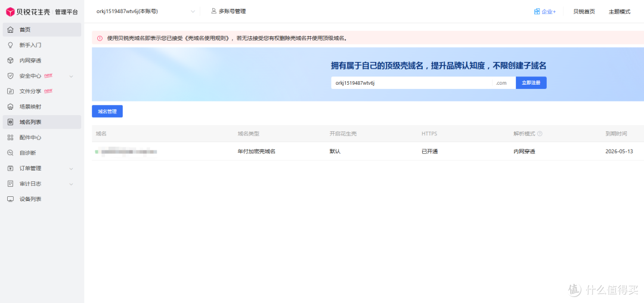The height and width of the screenshot is (303, 644).
Task: Click the 已开通 HTTPS status cell
Action: tap(429, 151)
